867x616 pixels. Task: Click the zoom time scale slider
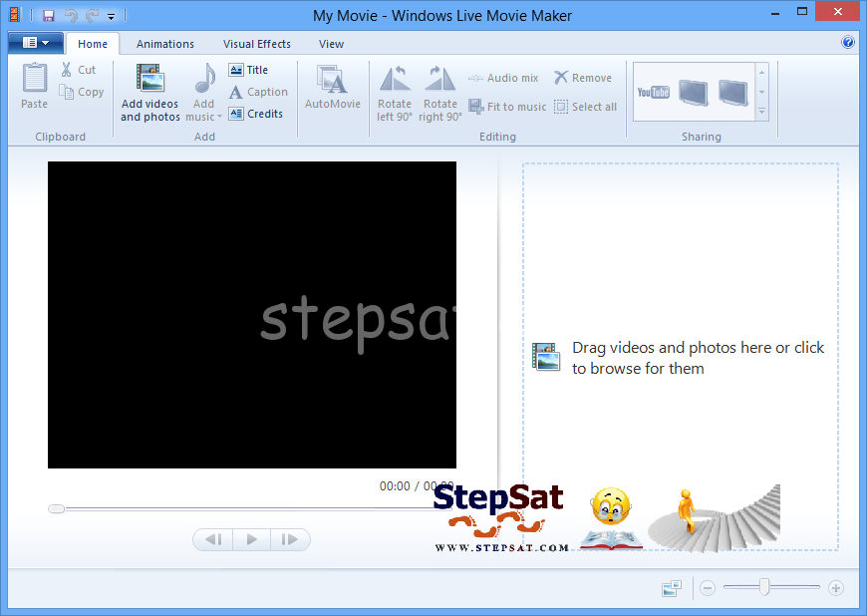click(764, 588)
